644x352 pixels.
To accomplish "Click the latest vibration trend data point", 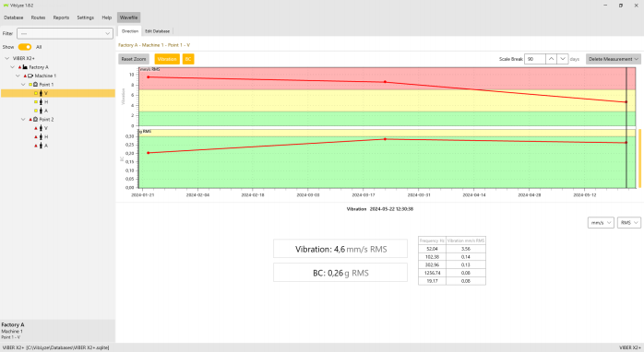I will click(x=626, y=102).
